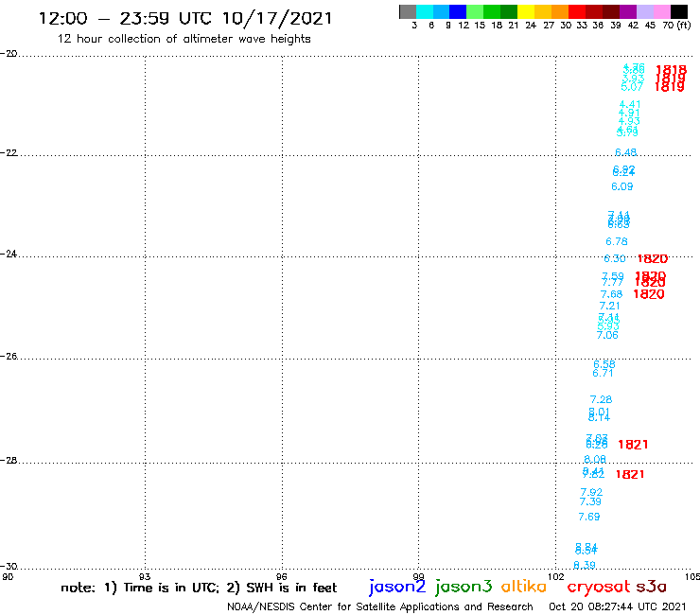700x615 pixels.
Task: Select the 'altika' satellite legend label
Action: pos(523,586)
